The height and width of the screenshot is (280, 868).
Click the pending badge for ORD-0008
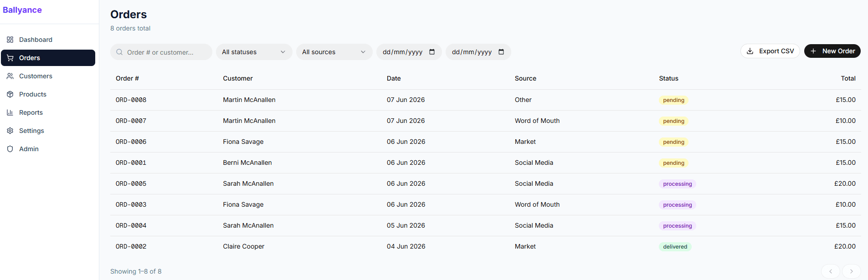(x=673, y=100)
